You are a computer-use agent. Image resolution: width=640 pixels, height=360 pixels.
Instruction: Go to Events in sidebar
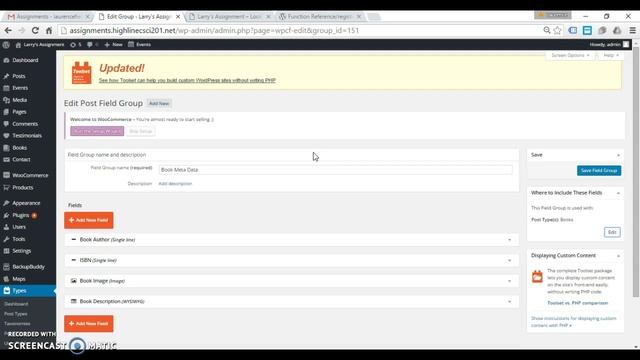[20, 88]
